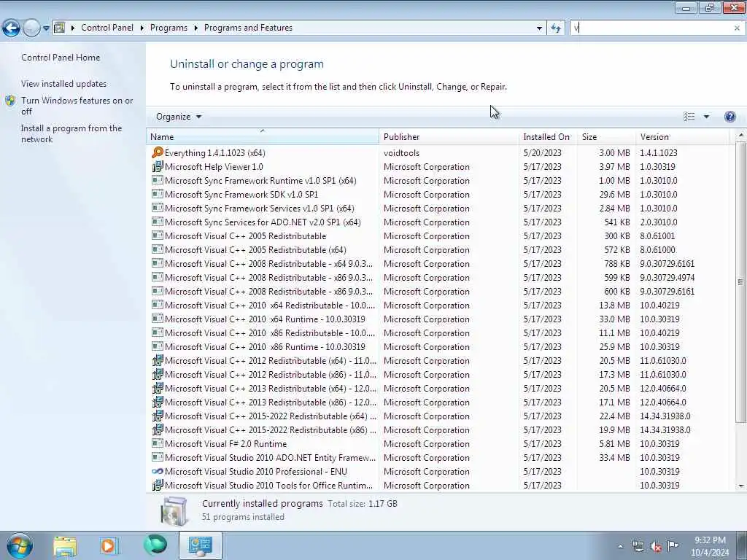Open the green globe app on taskbar
Screen dimensions: 747x560
[x=155, y=544]
